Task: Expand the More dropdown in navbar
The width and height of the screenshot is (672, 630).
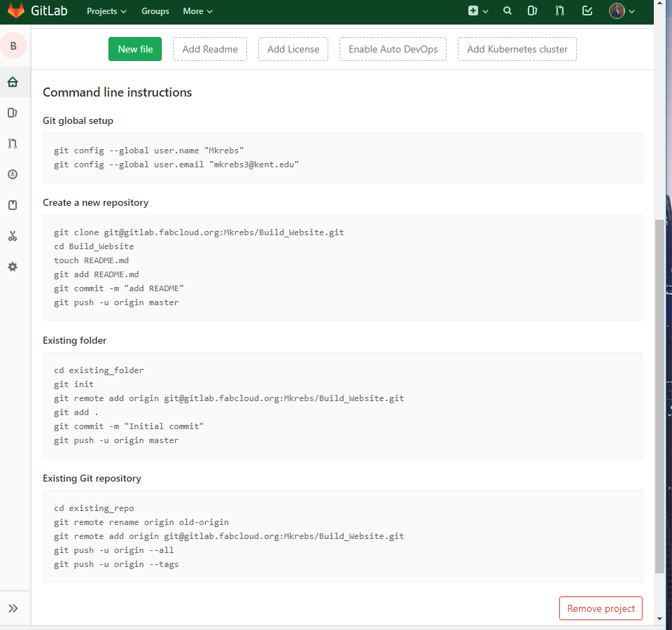Action: [197, 11]
